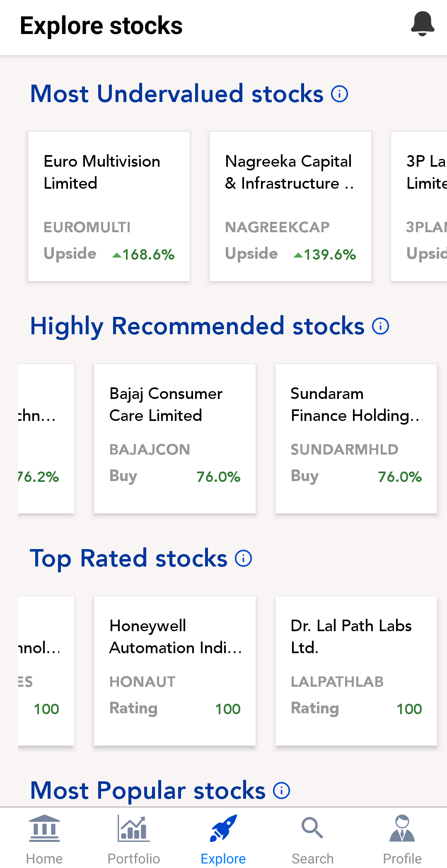The height and width of the screenshot is (868, 447).
Task: Open notifications bell icon
Action: point(422,24)
